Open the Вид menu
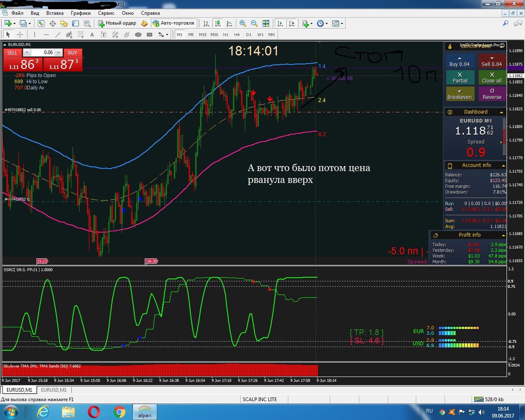Screen dimensions: 525x420 tap(35, 13)
